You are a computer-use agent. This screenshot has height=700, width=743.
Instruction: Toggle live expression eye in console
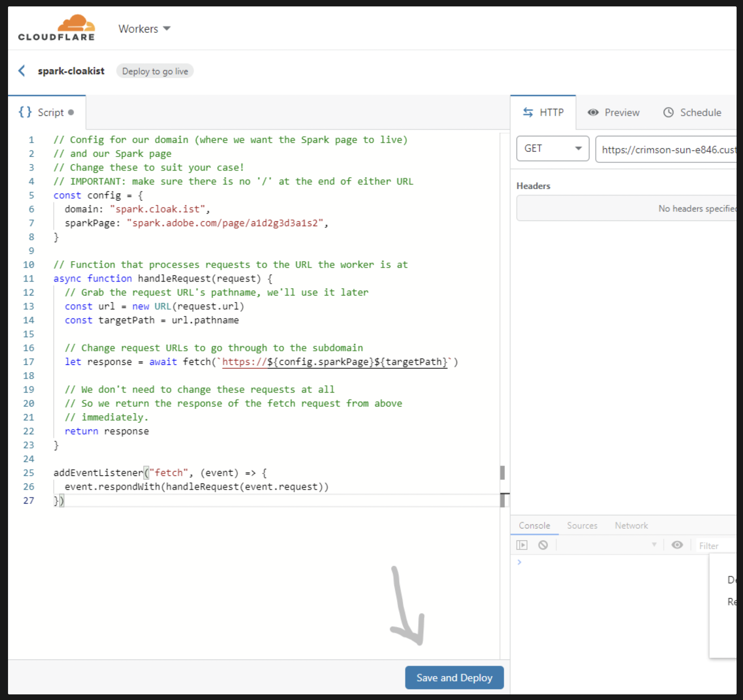(677, 545)
